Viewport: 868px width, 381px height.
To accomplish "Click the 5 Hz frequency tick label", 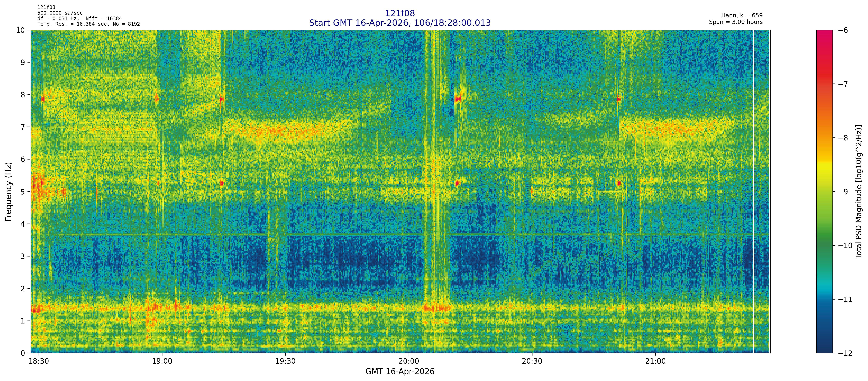I will 23,192.
